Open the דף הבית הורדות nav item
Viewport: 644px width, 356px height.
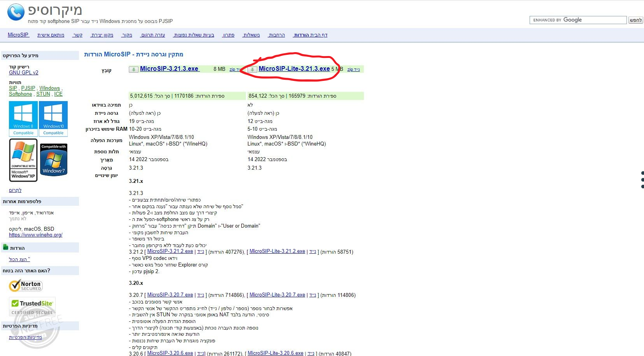point(311,35)
